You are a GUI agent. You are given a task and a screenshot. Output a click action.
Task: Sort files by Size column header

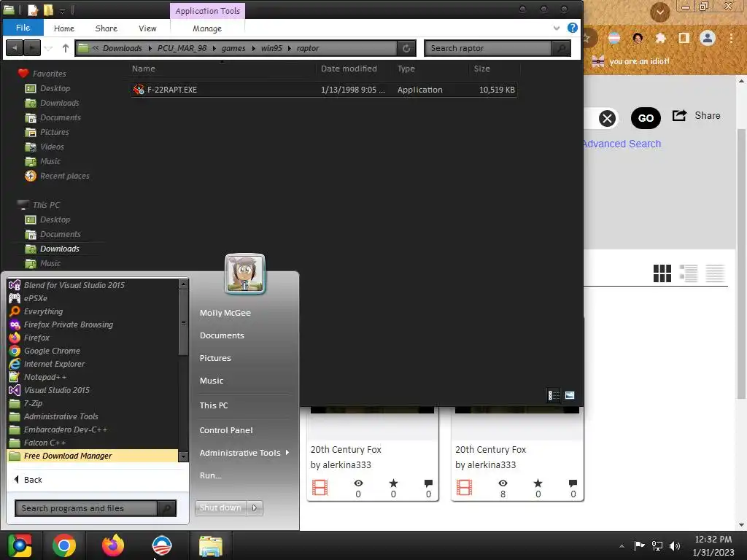[481, 69]
